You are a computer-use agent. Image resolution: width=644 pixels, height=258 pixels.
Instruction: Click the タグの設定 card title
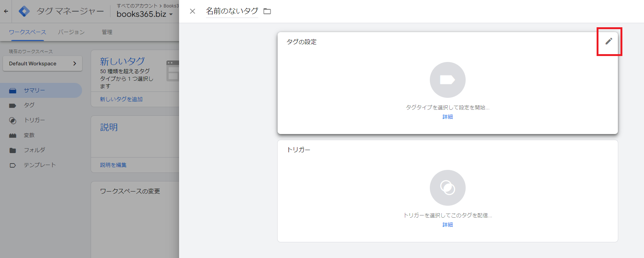coord(301,42)
